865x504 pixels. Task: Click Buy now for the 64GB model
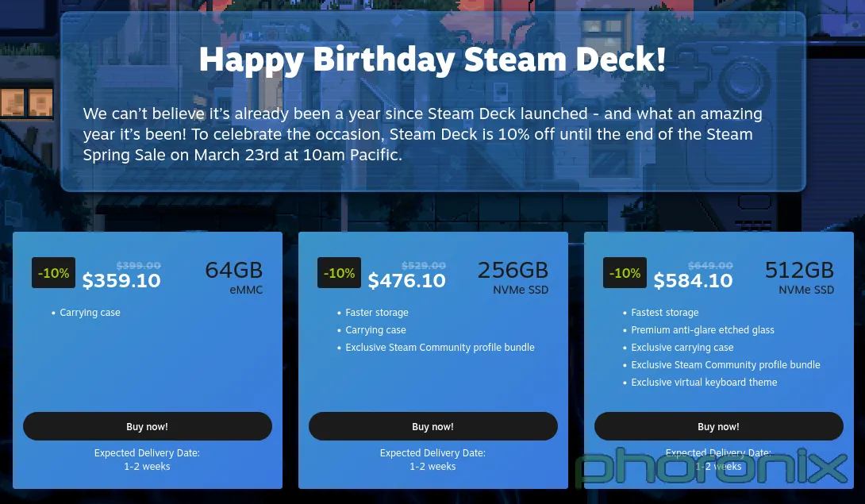(x=148, y=426)
